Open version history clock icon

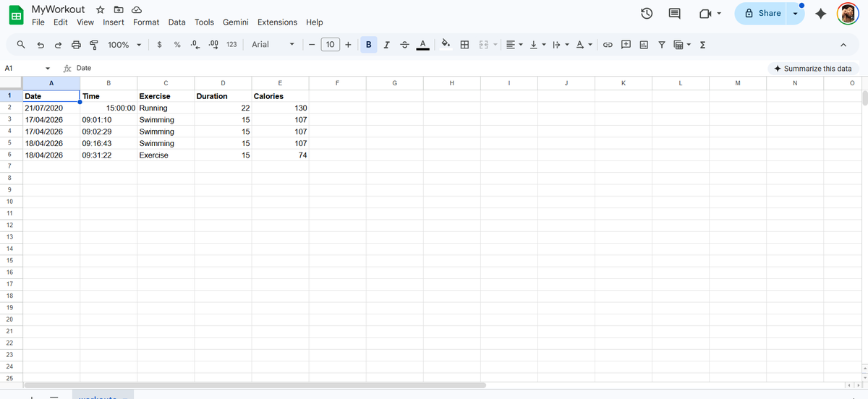(647, 13)
